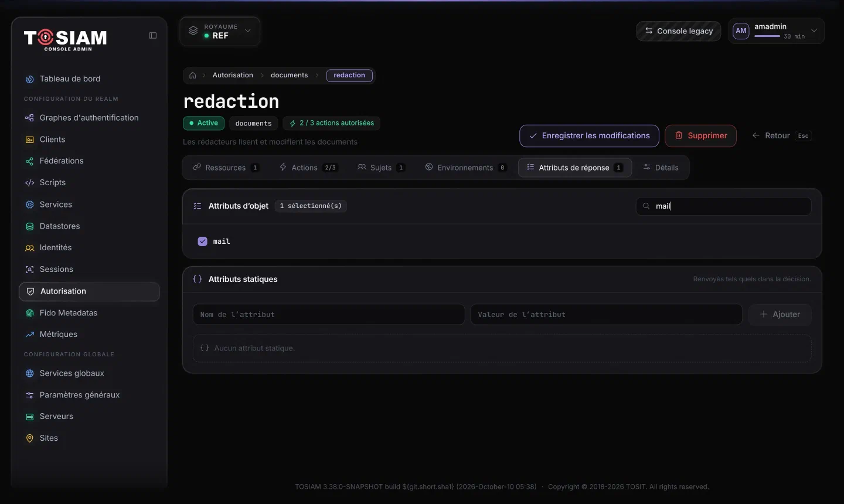Viewport: 844px width, 504px height.
Task: Click the Fido Metadatas fingerprint icon
Action: coord(30,313)
